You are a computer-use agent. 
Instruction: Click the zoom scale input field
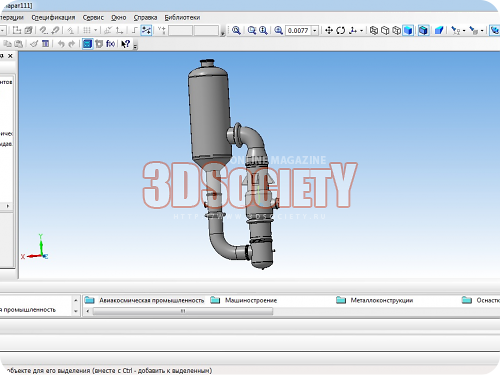click(298, 30)
